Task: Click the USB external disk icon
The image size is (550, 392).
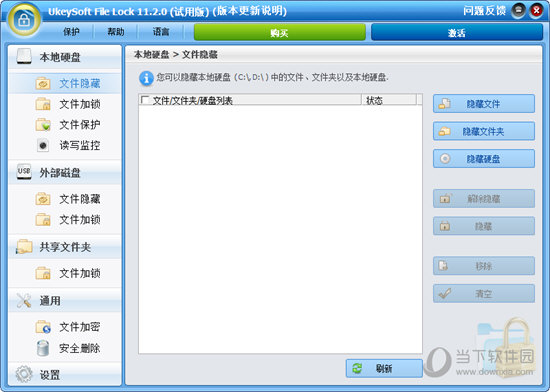Action: pos(24,172)
